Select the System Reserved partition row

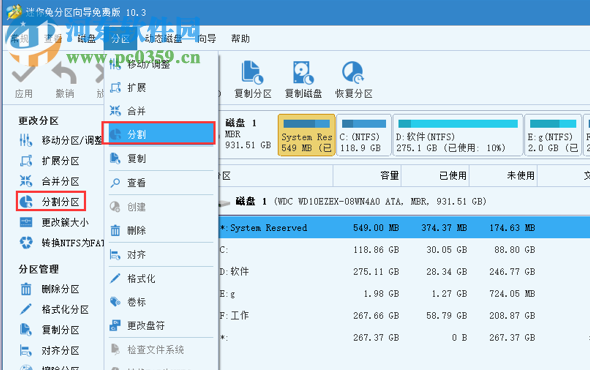point(404,228)
